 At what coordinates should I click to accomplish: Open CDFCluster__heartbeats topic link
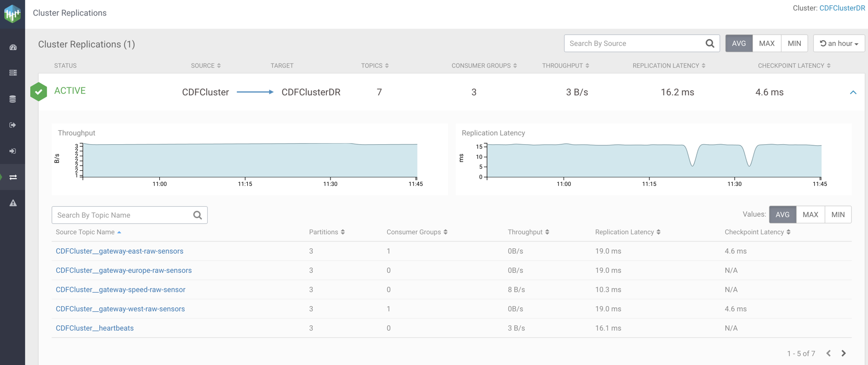pyautogui.click(x=95, y=328)
